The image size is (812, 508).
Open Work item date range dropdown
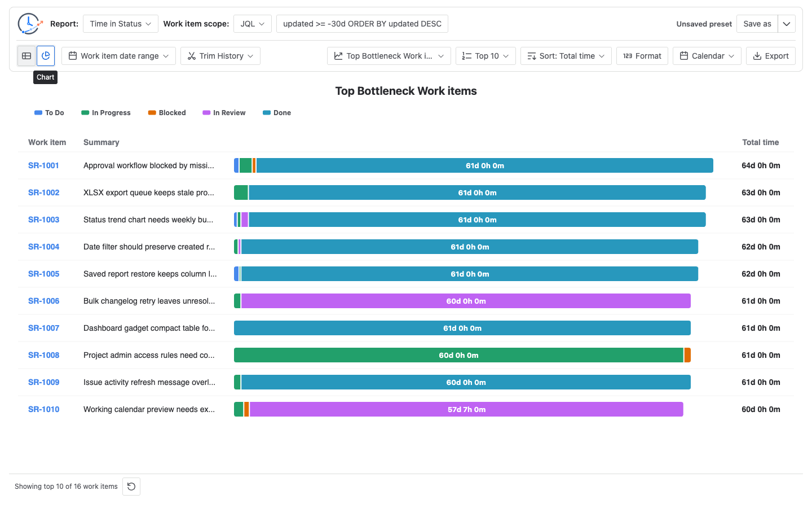118,56
